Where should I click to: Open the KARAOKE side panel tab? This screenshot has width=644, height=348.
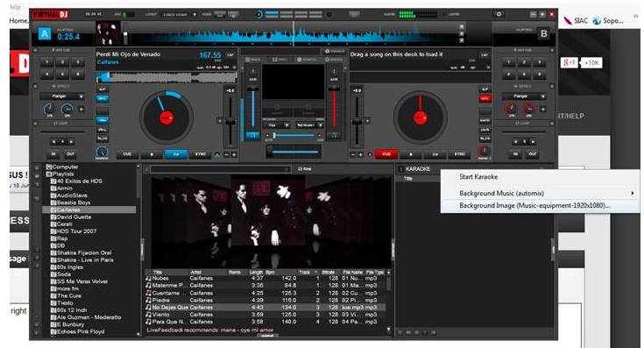pyautogui.click(x=418, y=169)
